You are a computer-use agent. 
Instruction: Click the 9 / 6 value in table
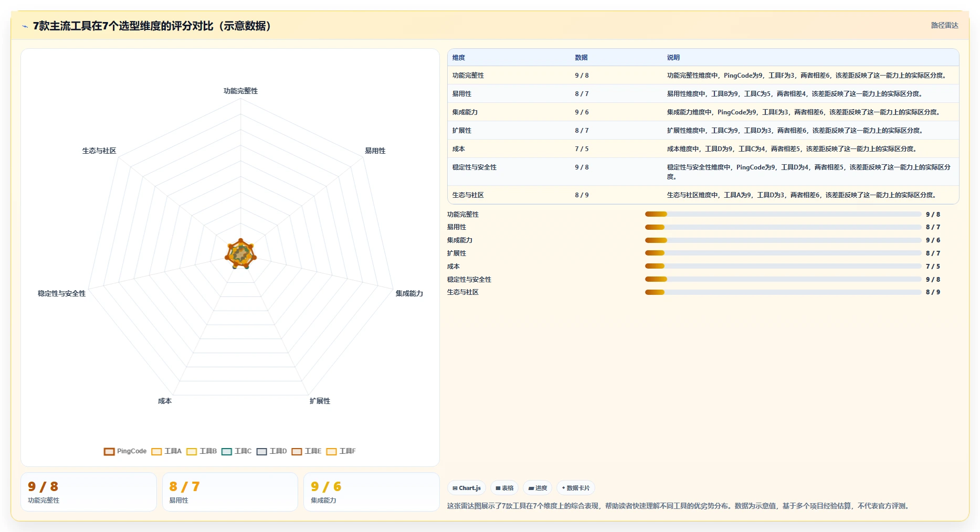point(582,112)
